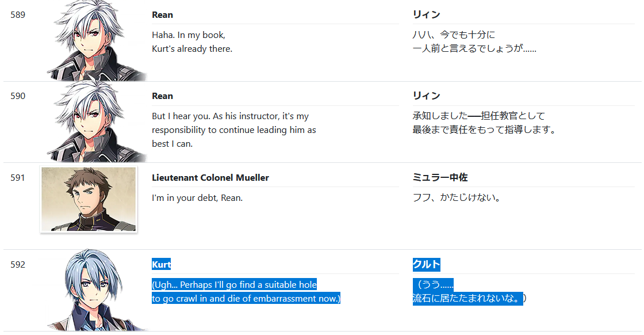Screen dimensions: 644x335
Task: Click the line 'responsibility to continue leading him as'
Action: [x=233, y=130]
